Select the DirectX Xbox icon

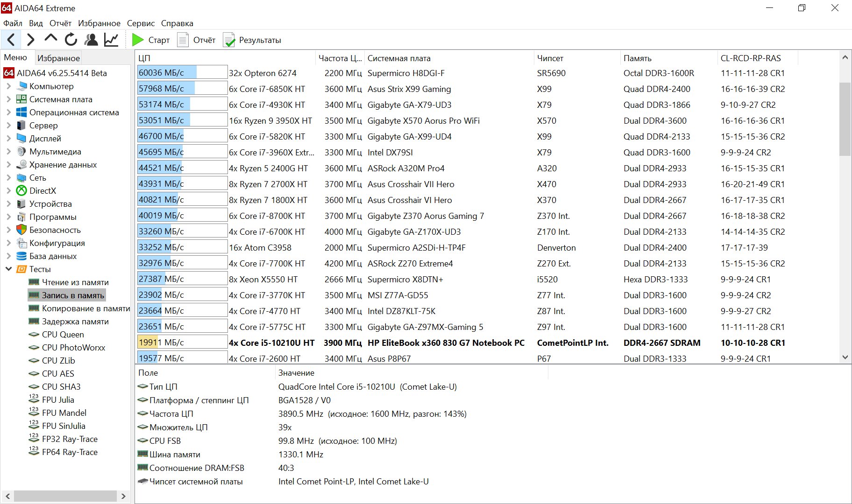point(21,191)
